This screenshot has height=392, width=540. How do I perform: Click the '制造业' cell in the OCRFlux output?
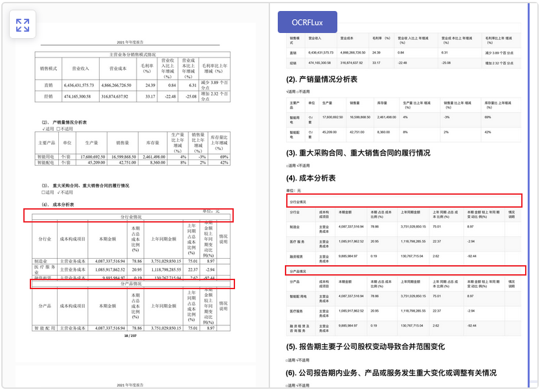tap(295, 227)
